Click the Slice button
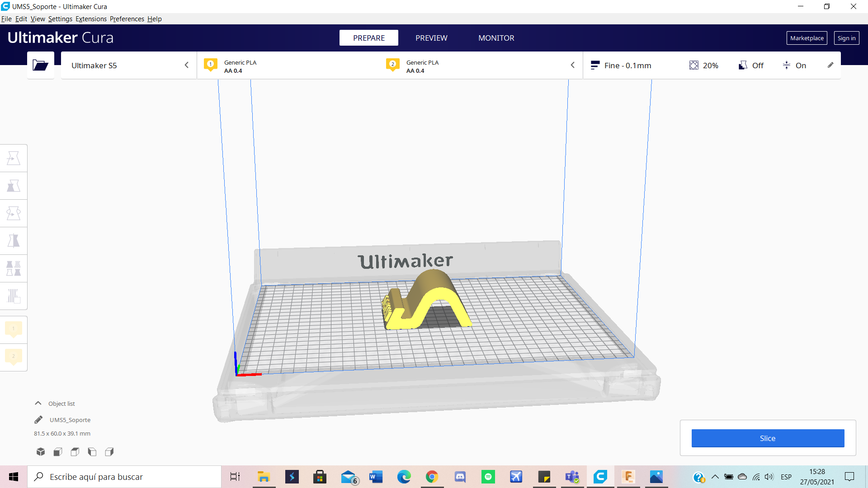 [x=768, y=438]
